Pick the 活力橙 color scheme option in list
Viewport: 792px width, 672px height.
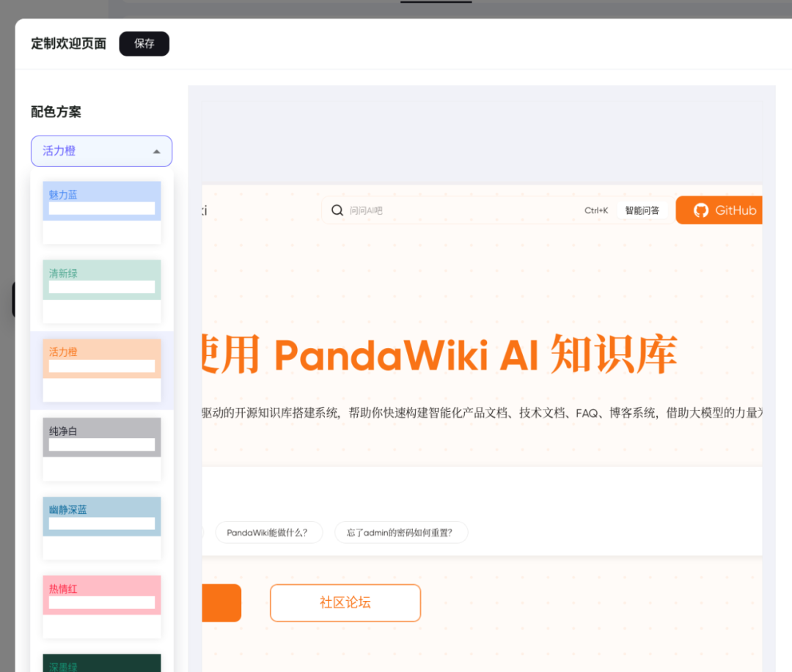click(101, 370)
